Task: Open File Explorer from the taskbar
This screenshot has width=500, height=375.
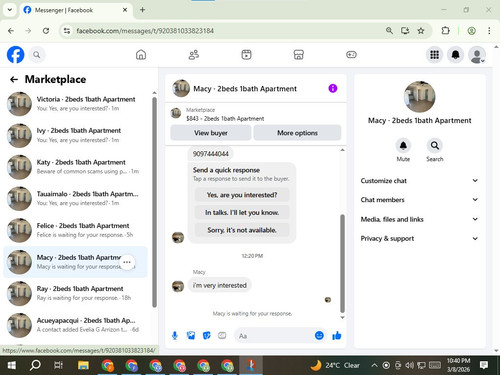Action: 83,366
